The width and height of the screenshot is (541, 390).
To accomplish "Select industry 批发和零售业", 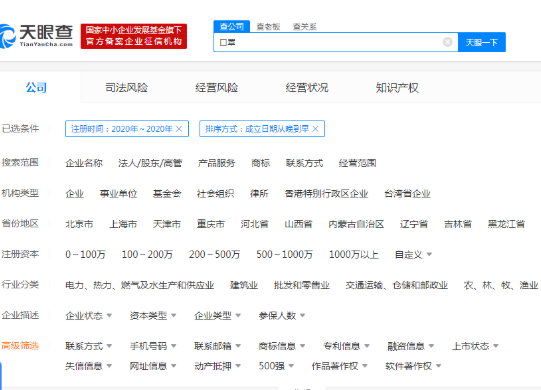I will coord(302,285).
